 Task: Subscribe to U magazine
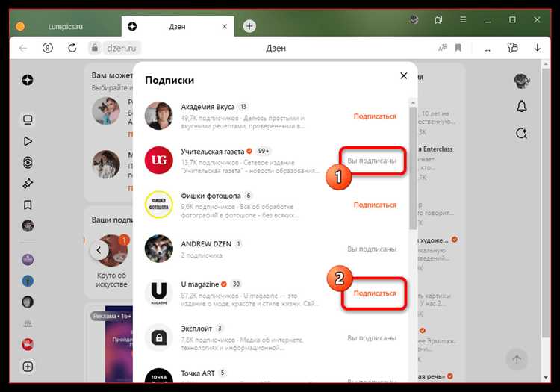click(x=375, y=293)
